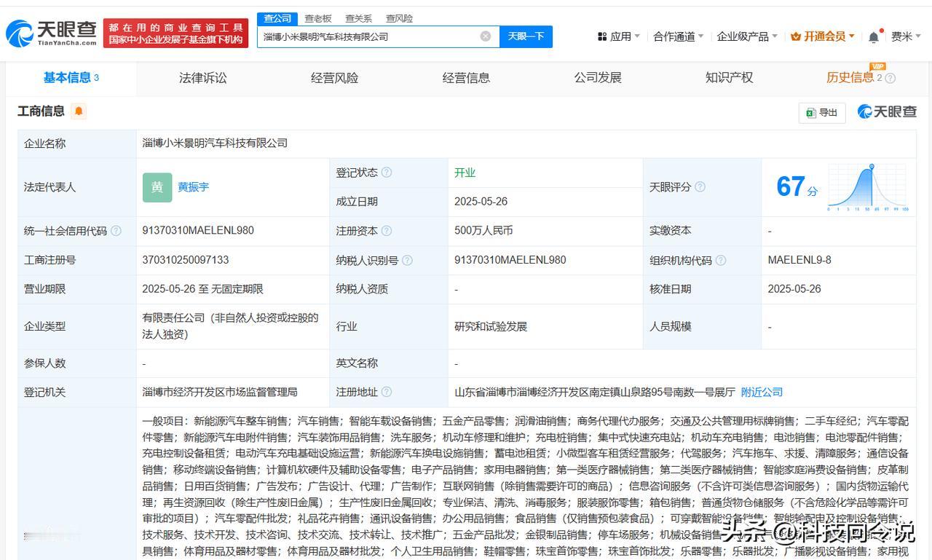Open help icon beside 注册地址
Image resolution: width=932 pixels, height=560 pixels.
[387, 392]
